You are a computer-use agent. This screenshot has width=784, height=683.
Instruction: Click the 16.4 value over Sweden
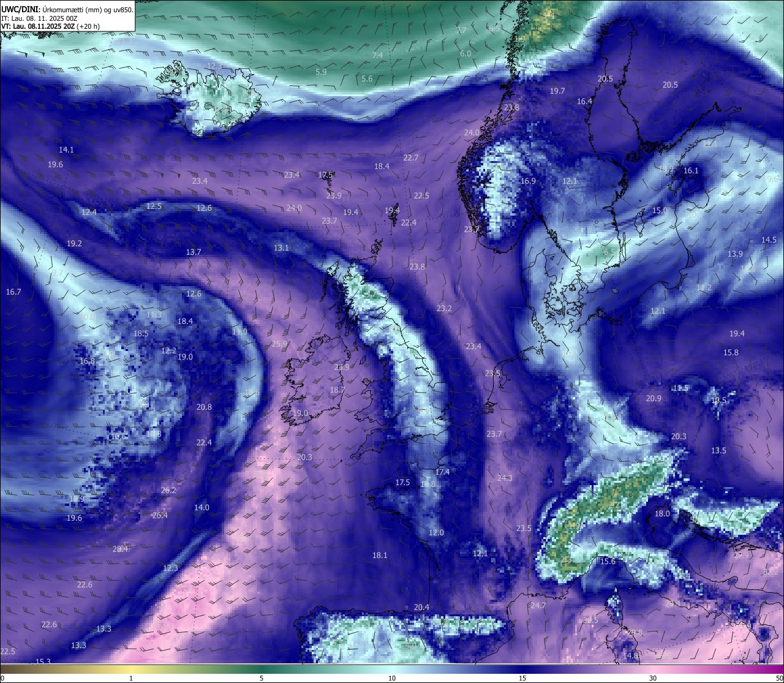click(x=584, y=101)
